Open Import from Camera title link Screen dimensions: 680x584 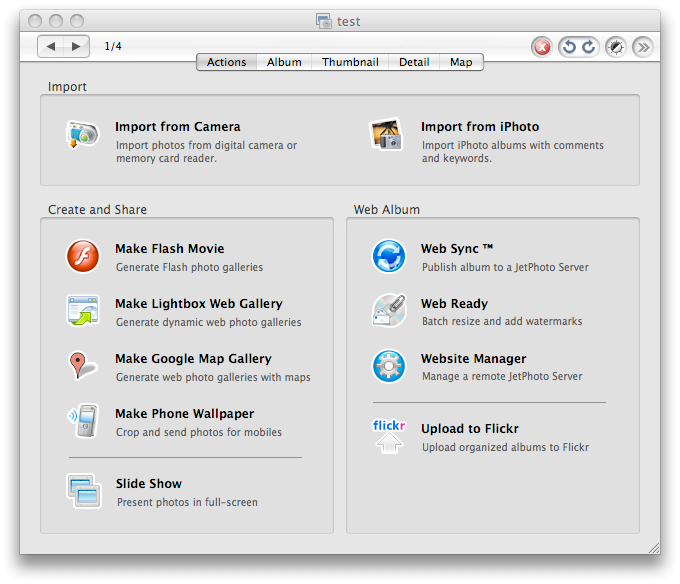[177, 127]
